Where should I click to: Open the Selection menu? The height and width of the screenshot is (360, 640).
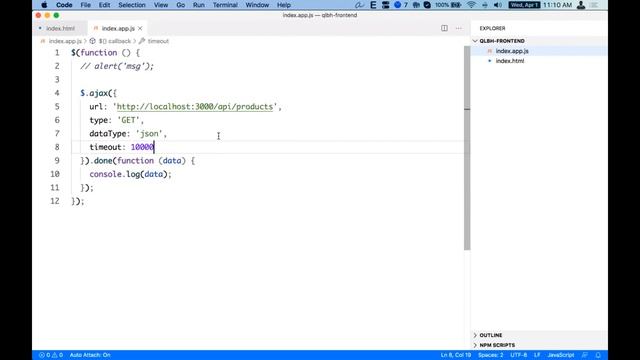coord(132,5)
